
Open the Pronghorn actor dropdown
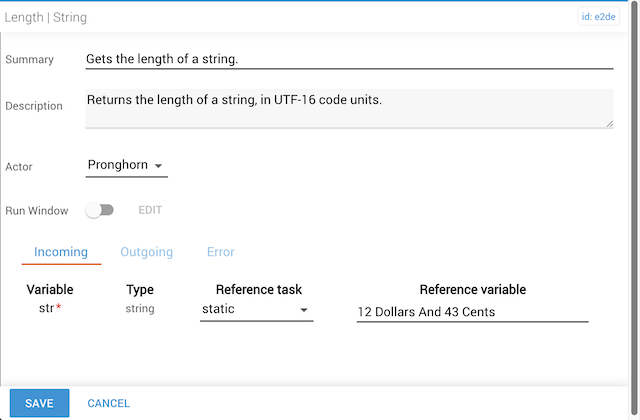coord(126,165)
